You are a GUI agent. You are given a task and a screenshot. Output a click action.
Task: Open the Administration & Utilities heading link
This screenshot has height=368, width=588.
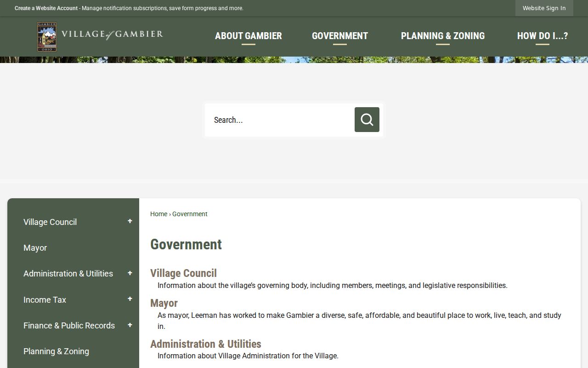coord(206,344)
